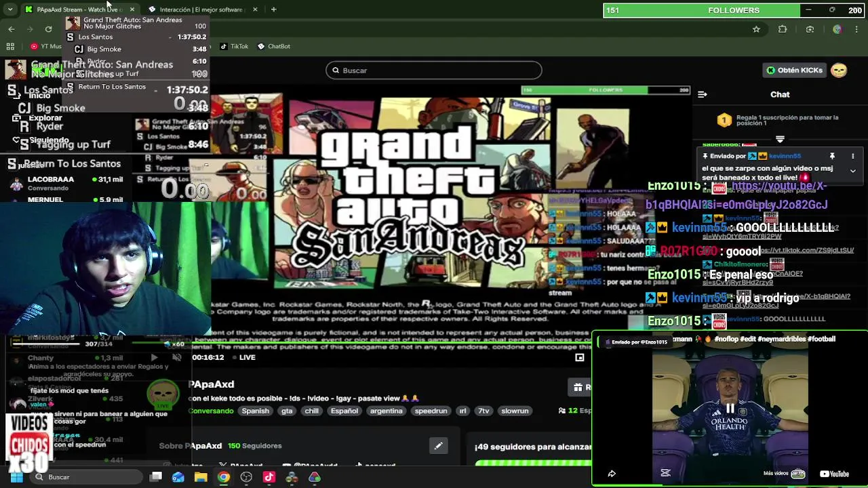
Task: Pause the Orlando Health video overlay
Action: 730,409
